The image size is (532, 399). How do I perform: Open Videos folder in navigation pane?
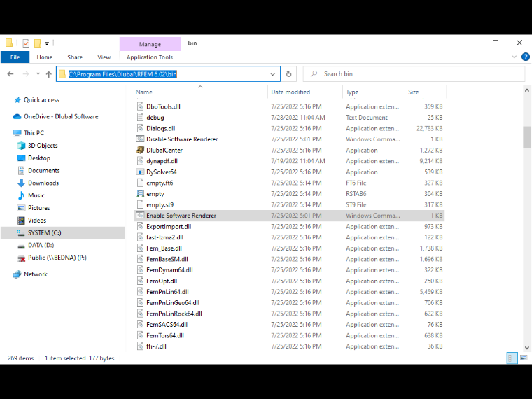click(x=36, y=220)
